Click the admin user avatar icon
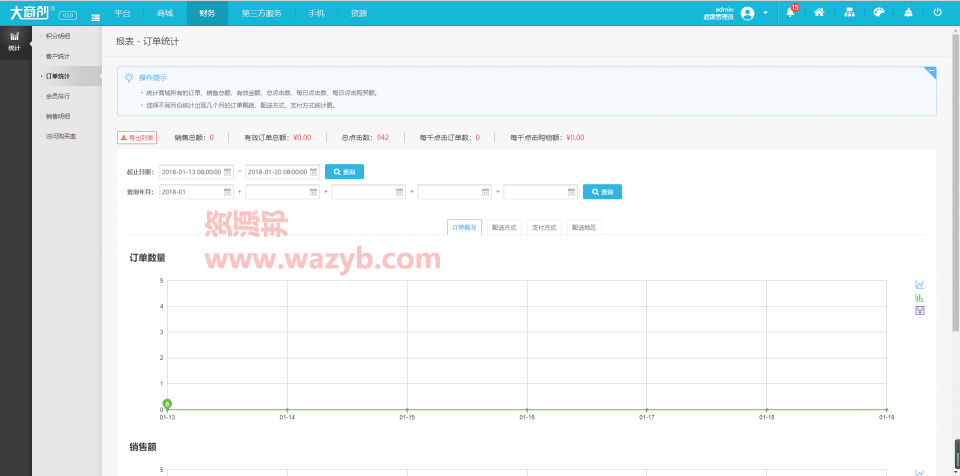Image resolution: width=960 pixels, height=476 pixels. click(747, 13)
